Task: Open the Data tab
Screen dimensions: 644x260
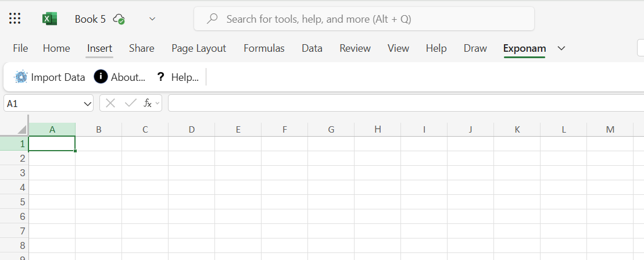Action: (312, 48)
